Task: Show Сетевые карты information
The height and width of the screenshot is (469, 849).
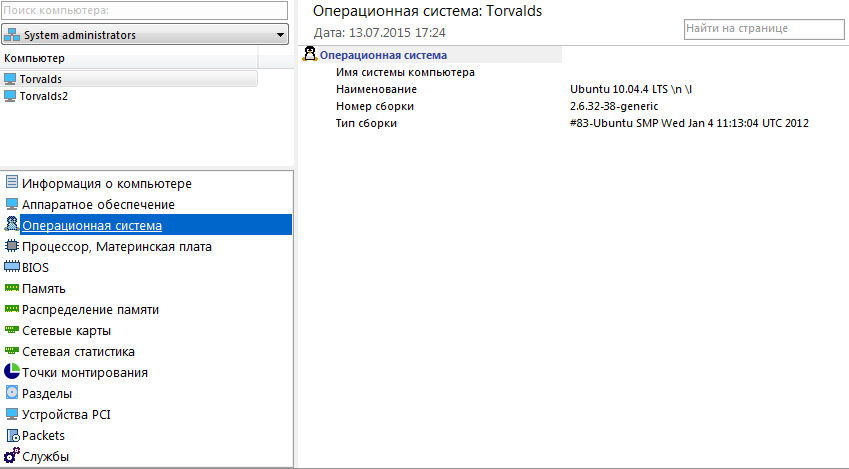Action: 66,330
